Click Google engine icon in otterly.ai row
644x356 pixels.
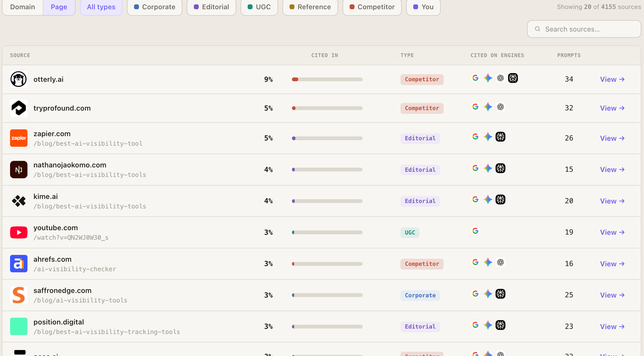point(475,78)
